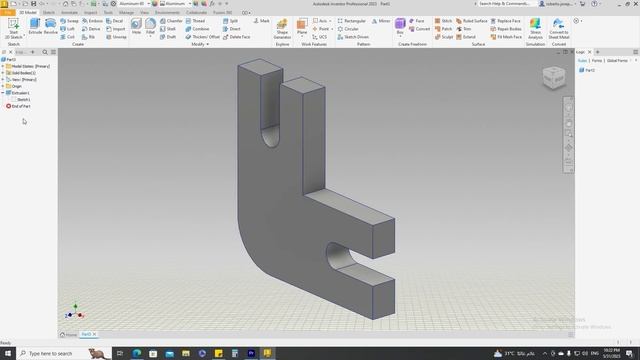Open Microsoft Edge from the taskbar
This screenshot has height=360, width=640.
point(137,353)
